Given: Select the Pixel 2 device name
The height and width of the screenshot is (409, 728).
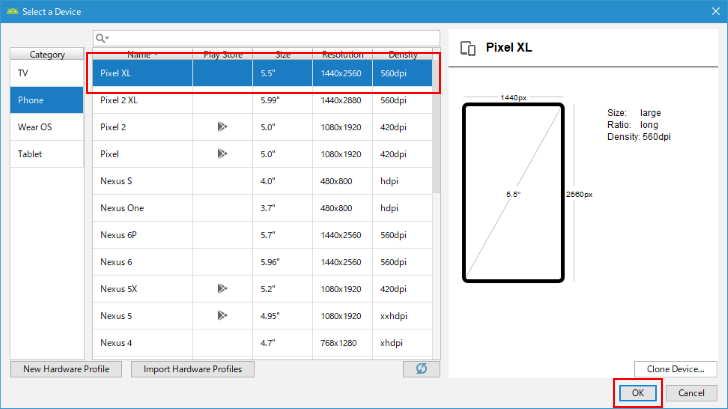Looking at the screenshot, I should [113, 127].
